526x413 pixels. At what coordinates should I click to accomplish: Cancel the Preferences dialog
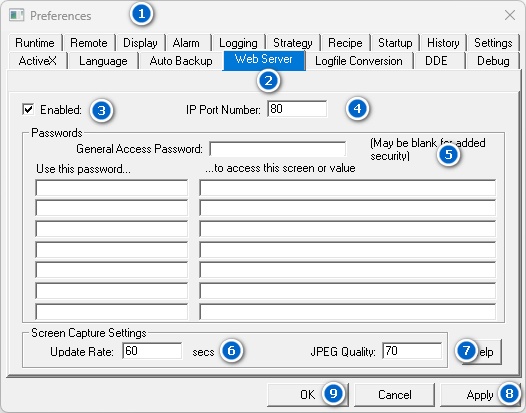tap(394, 395)
